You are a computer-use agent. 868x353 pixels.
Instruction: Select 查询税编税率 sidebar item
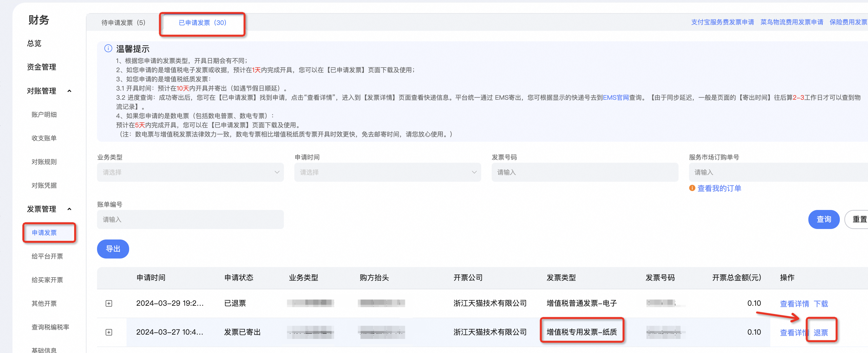(x=50, y=327)
